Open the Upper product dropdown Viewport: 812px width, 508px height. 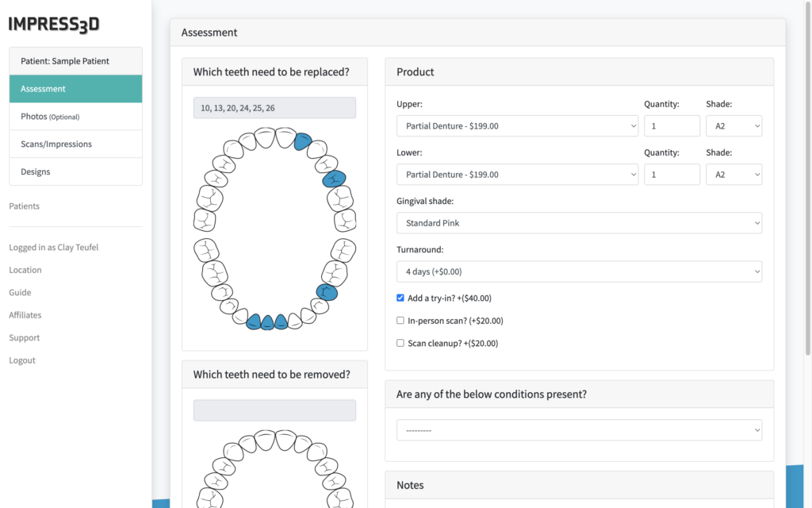point(517,126)
